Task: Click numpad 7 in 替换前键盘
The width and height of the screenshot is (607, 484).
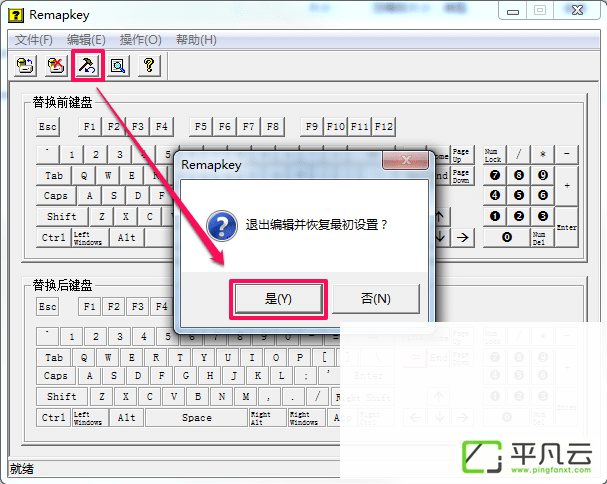Action: click(x=495, y=175)
